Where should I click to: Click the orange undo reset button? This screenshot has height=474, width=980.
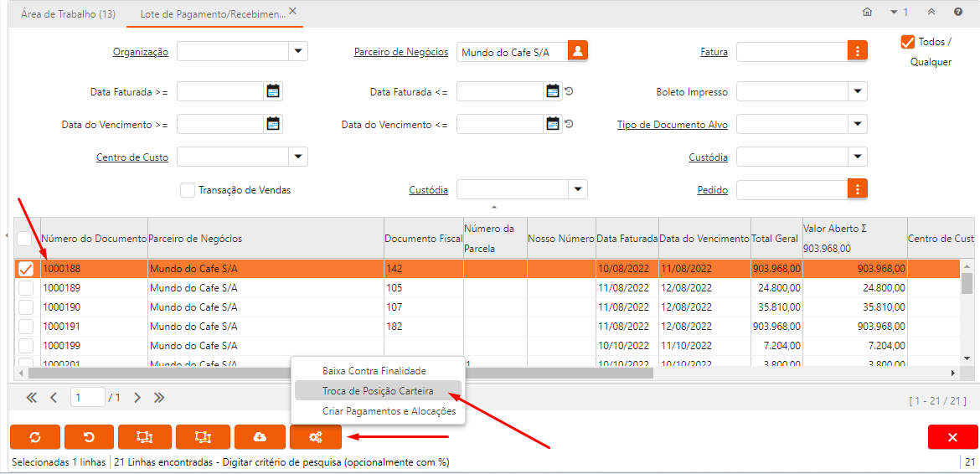click(90, 436)
